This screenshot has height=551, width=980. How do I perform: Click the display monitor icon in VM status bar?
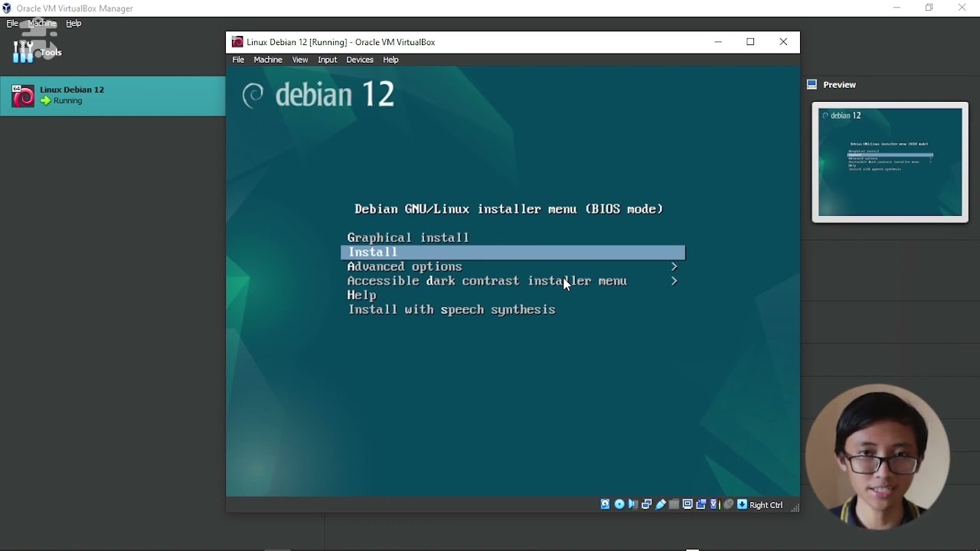688,504
